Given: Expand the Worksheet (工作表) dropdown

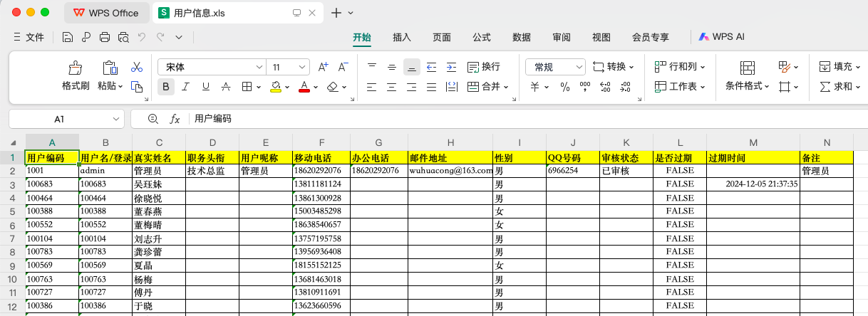Looking at the screenshot, I should click(x=702, y=87).
